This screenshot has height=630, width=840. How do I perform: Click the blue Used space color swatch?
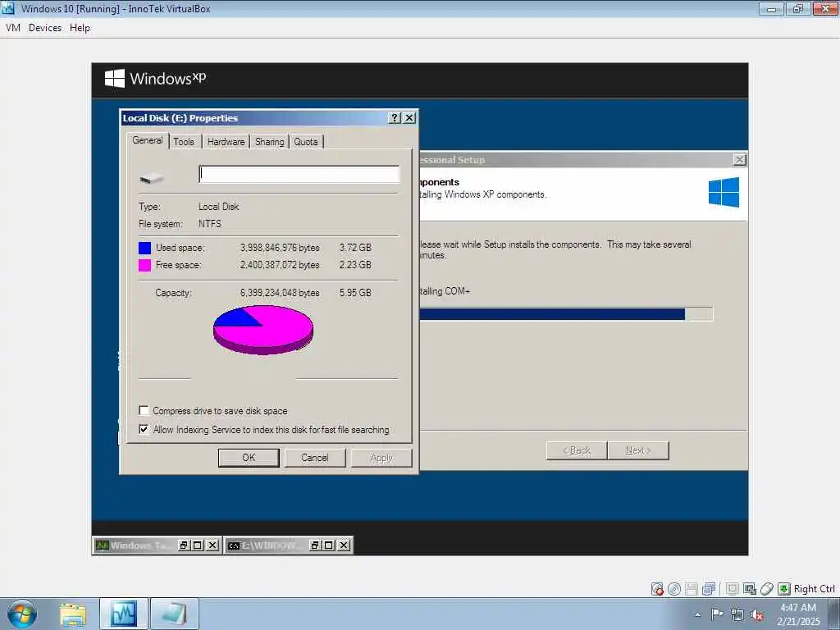(144, 248)
